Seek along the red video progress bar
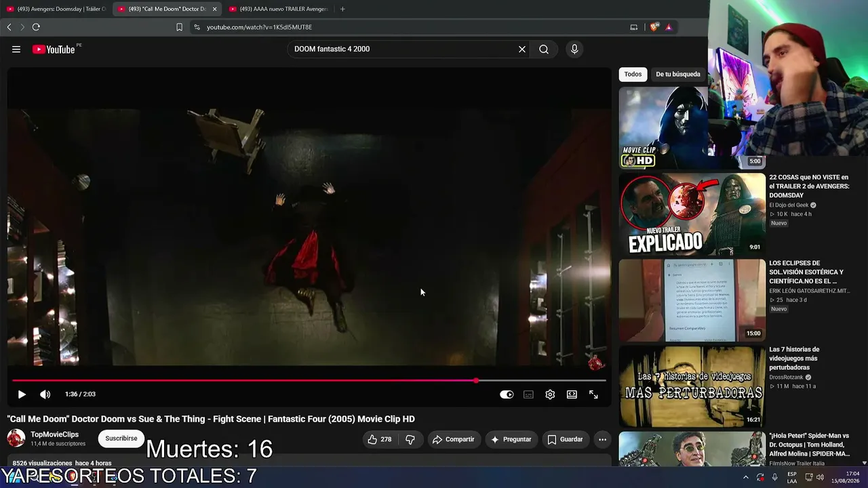Viewport: 868px width, 488px height. 309,380
